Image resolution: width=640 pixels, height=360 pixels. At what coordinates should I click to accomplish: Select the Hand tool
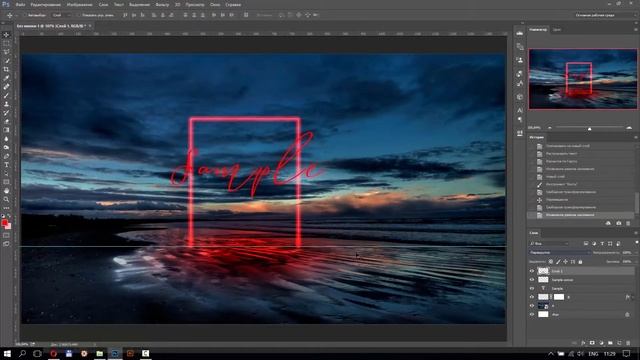(6, 191)
